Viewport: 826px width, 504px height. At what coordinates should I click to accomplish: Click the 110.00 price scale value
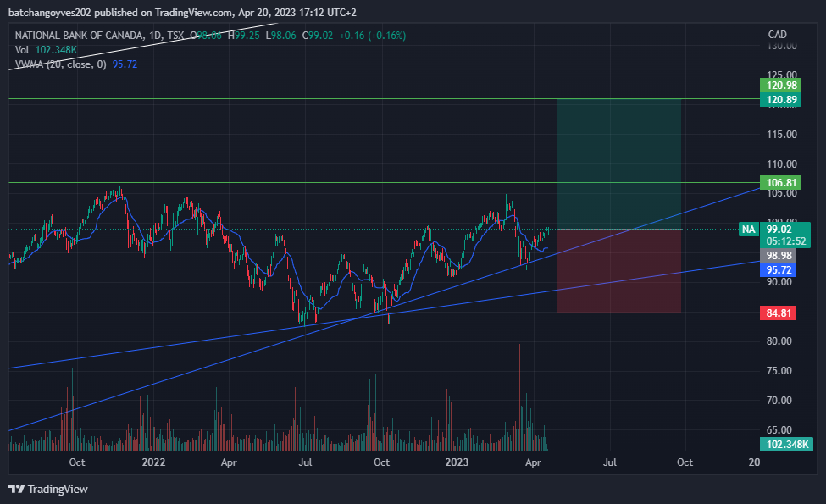pos(782,163)
